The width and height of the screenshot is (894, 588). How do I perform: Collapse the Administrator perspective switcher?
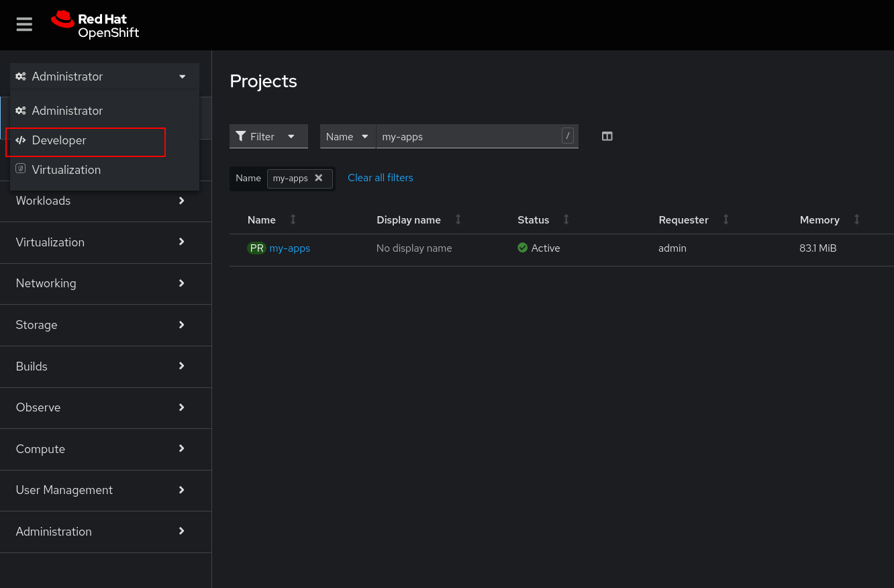click(x=105, y=77)
